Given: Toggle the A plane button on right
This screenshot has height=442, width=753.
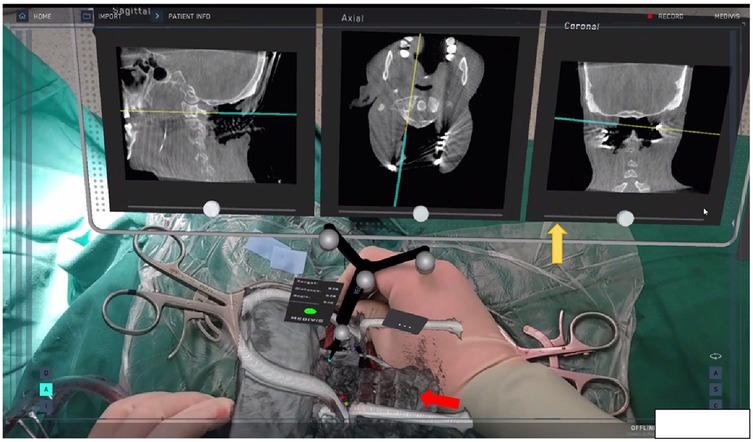Looking at the screenshot, I should coord(716,373).
